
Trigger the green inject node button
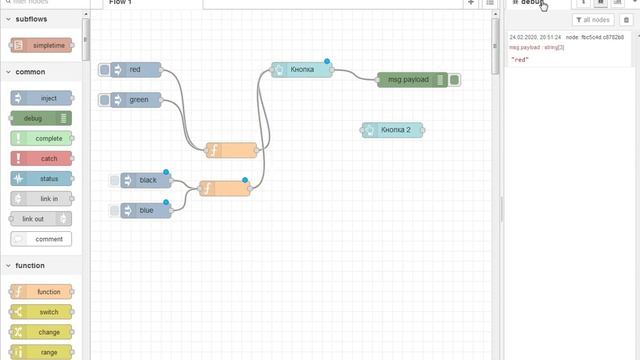click(104, 100)
